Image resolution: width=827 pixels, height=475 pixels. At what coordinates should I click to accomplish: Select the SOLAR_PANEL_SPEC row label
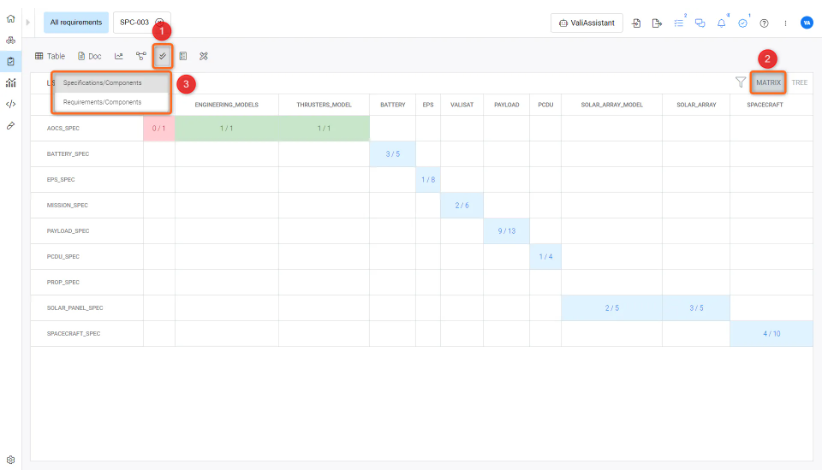pos(75,308)
